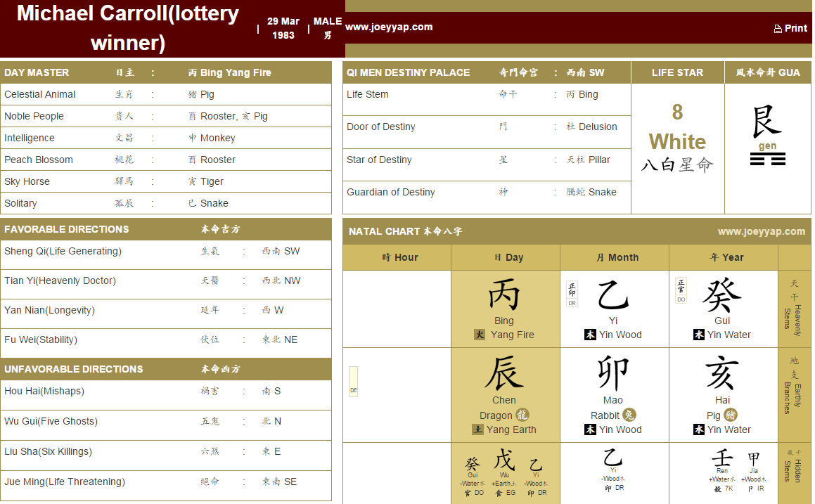Click the Dragon animal badge icon
This screenshot has width=815, height=504.
tap(522, 415)
